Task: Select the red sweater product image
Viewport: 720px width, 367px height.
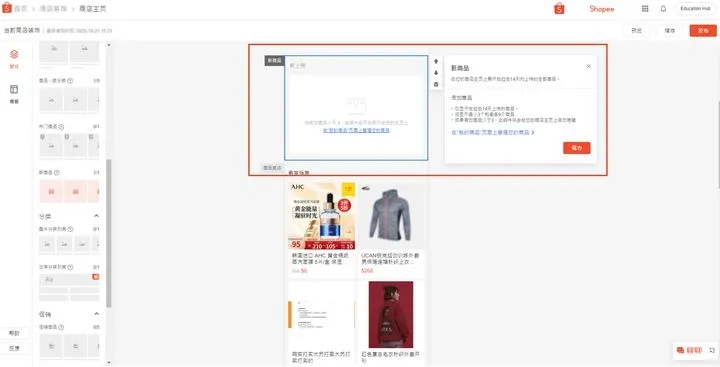Action: (x=392, y=315)
